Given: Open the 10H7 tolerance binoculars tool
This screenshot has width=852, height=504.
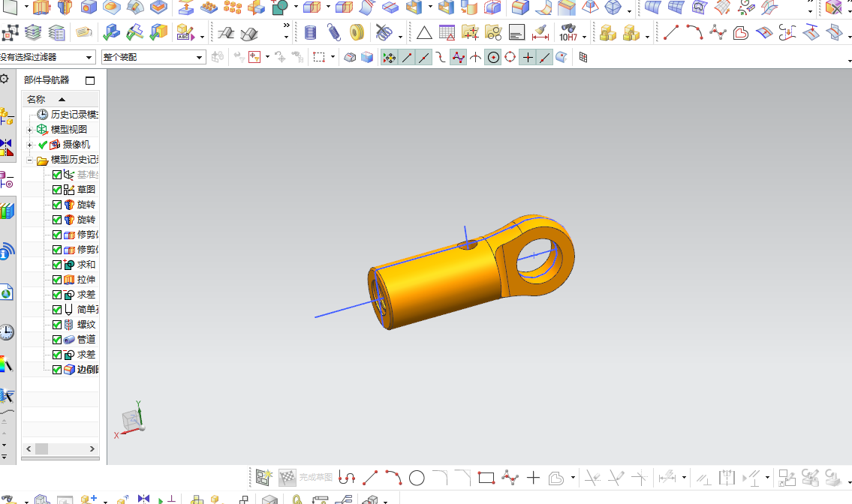Looking at the screenshot, I should pyautogui.click(x=567, y=33).
